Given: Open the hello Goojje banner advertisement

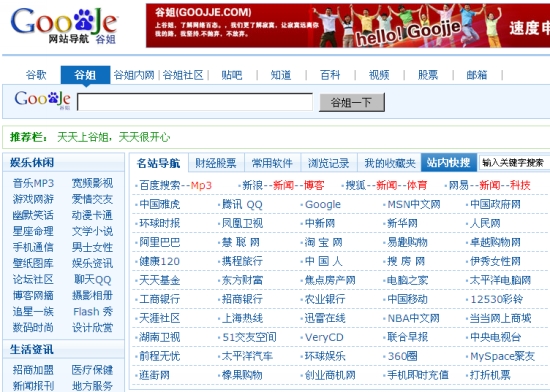Looking at the screenshot, I should click(x=348, y=26).
